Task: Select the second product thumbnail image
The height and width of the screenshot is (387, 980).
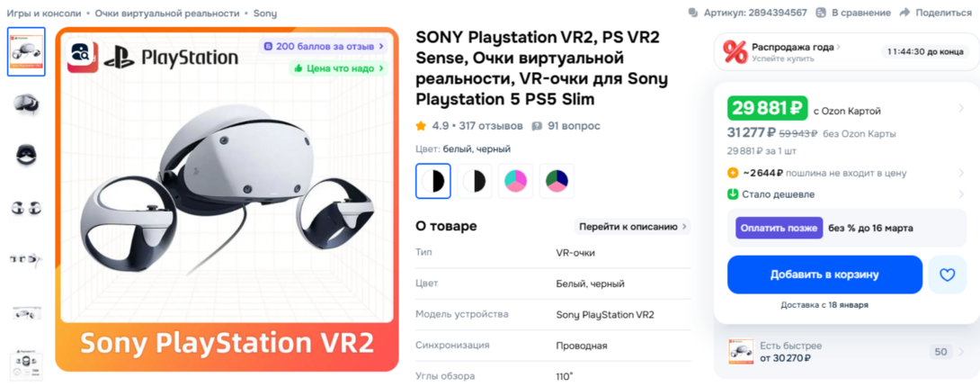Action: pos(26,103)
